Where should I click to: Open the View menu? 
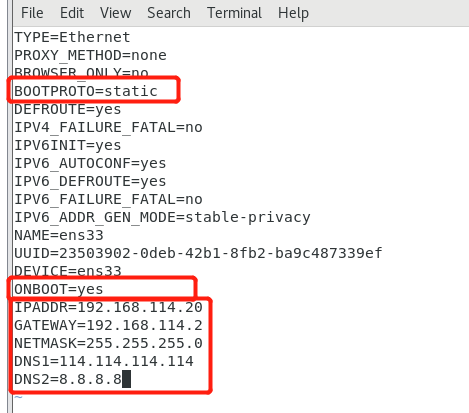click(x=115, y=13)
